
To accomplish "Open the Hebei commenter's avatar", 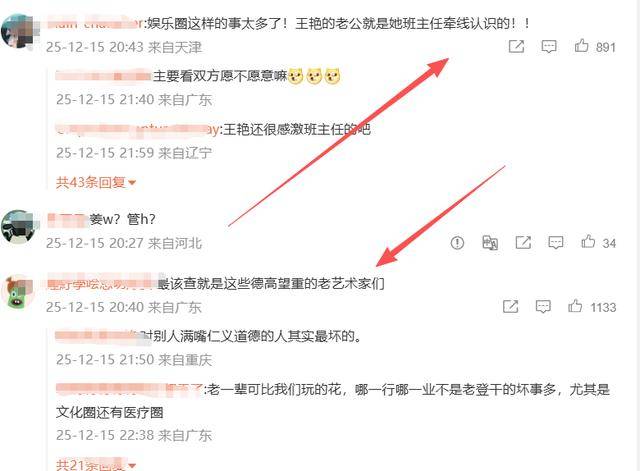I will pyautogui.click(x=18, y=227).
